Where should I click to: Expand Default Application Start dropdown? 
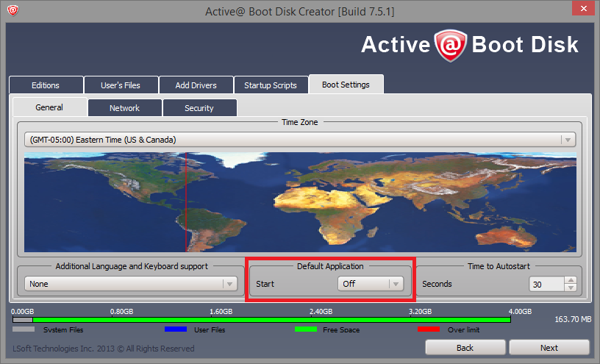[395, 284]
